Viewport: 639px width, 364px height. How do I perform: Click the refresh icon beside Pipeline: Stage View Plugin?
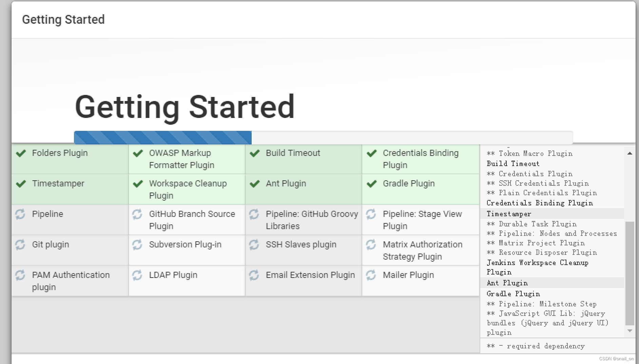click(371, 214)
